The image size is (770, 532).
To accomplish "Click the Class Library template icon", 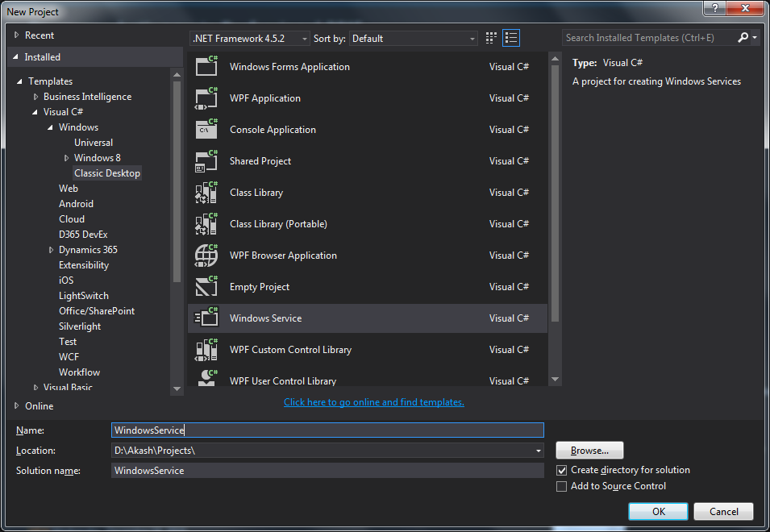I will pyautogui.click(x=206, y=192).
